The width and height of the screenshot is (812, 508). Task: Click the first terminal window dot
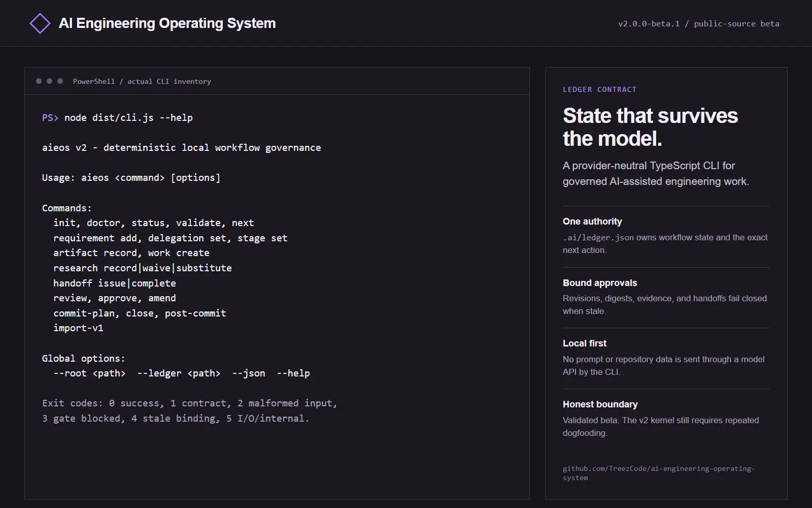point(39,81)
